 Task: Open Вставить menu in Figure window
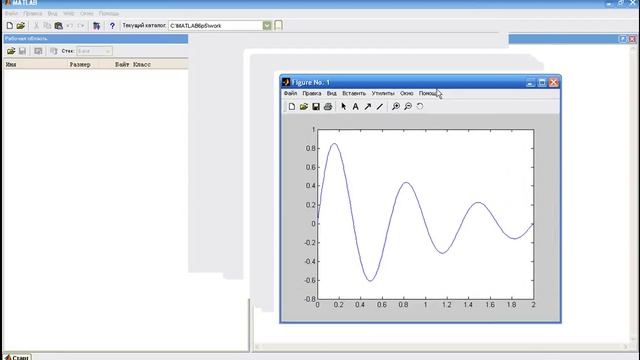(354, 93)
